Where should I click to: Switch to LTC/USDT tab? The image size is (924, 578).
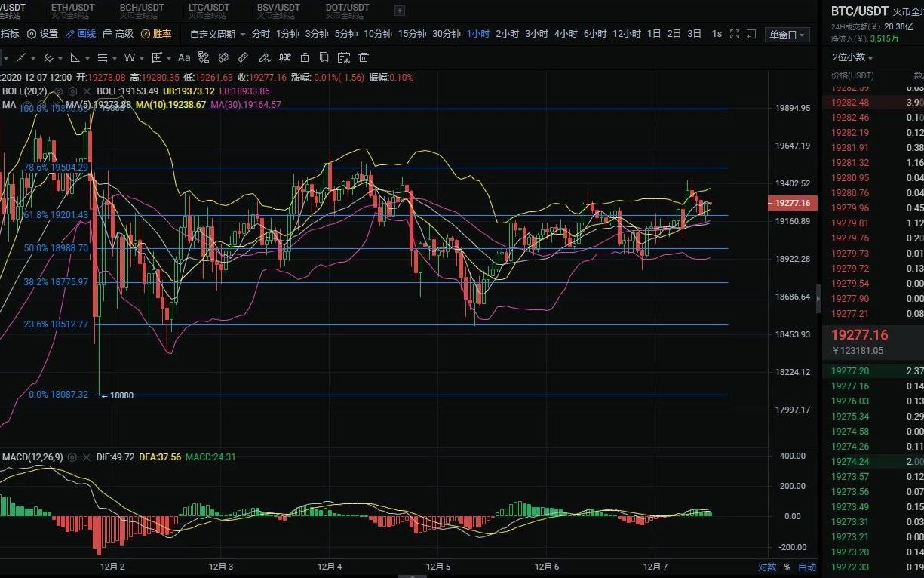(209, 11)
